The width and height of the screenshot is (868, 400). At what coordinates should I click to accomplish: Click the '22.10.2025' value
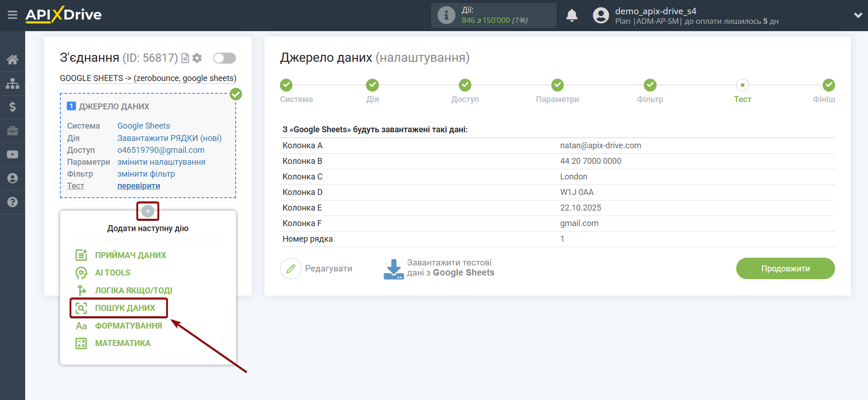(580, 208)
